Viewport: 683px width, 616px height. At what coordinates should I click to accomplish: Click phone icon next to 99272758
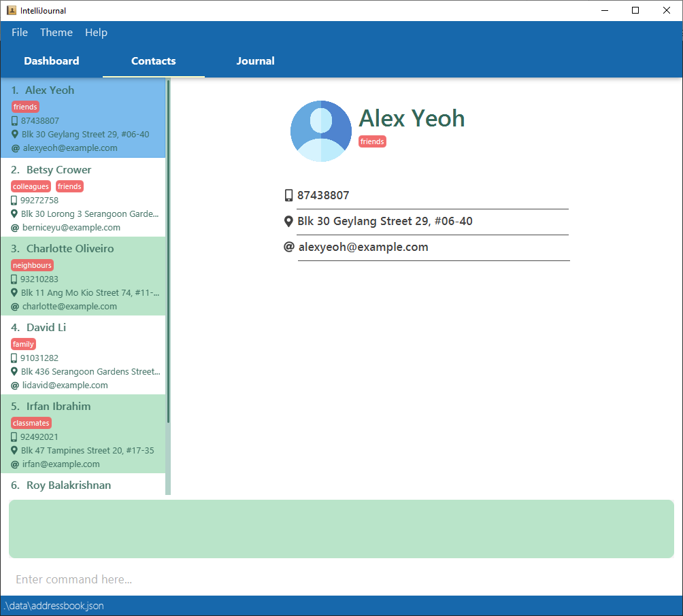(x=14, y=201)
